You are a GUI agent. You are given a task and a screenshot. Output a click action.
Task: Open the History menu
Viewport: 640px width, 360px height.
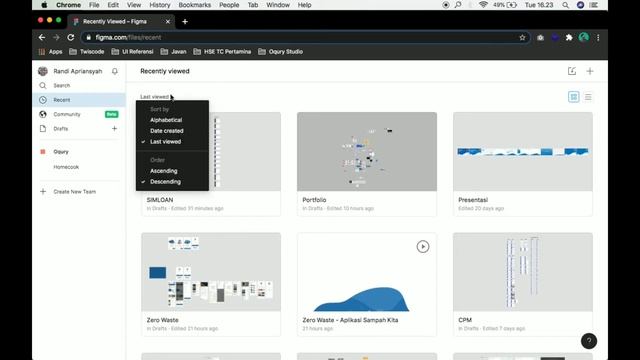[x=160, y=5]
